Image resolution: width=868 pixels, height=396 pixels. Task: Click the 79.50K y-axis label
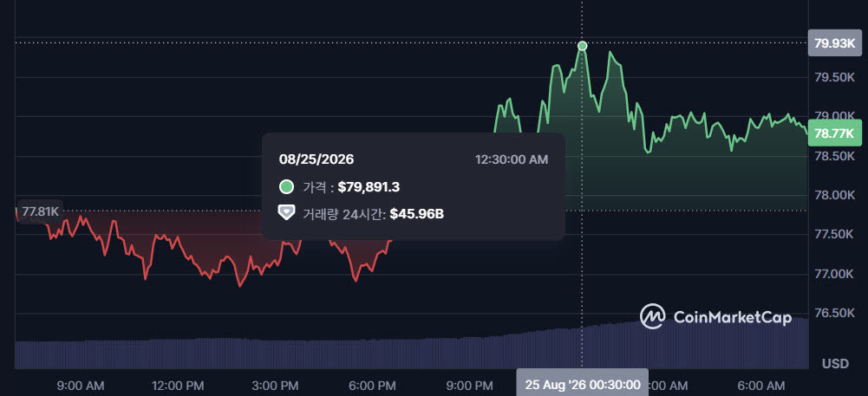point(835,77)
